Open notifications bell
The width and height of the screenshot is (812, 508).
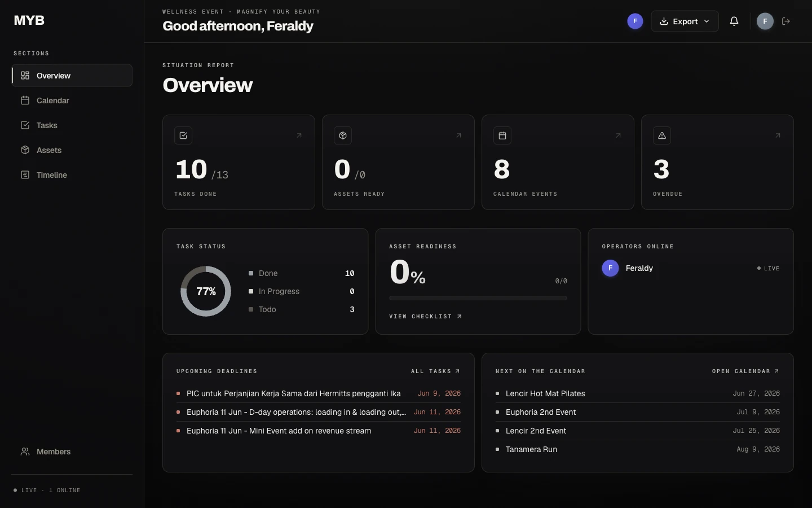[734, 21]
